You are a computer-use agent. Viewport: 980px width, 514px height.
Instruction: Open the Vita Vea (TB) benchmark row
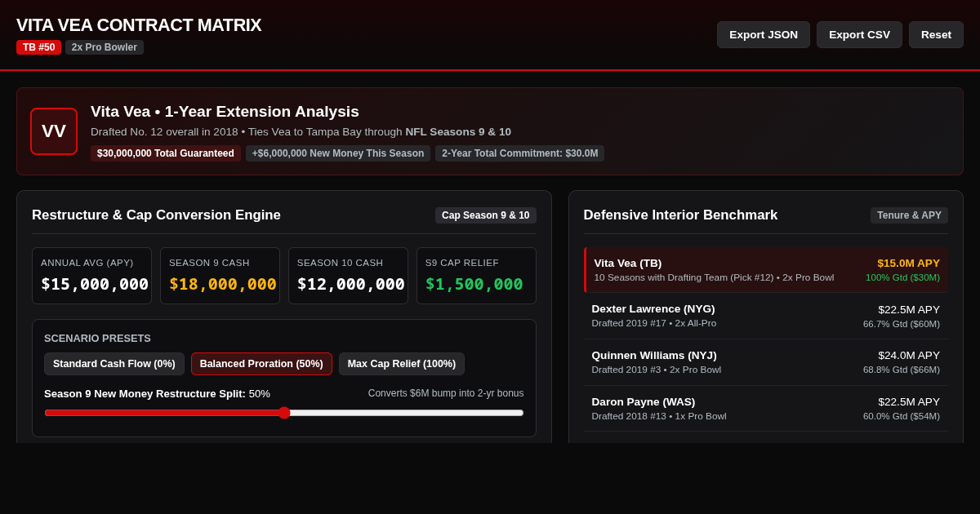coord(766,270)
